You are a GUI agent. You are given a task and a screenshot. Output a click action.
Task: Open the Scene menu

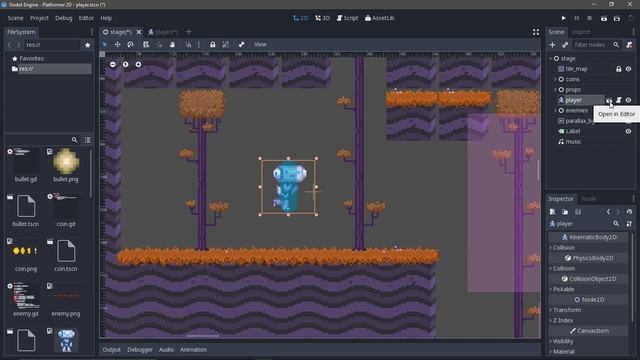(x=16, y=18)
